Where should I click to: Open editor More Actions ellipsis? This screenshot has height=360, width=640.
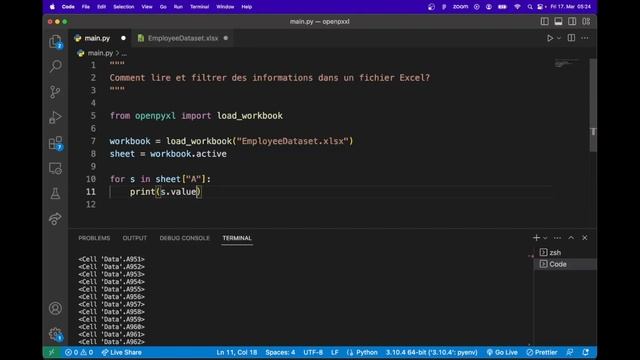585,38
